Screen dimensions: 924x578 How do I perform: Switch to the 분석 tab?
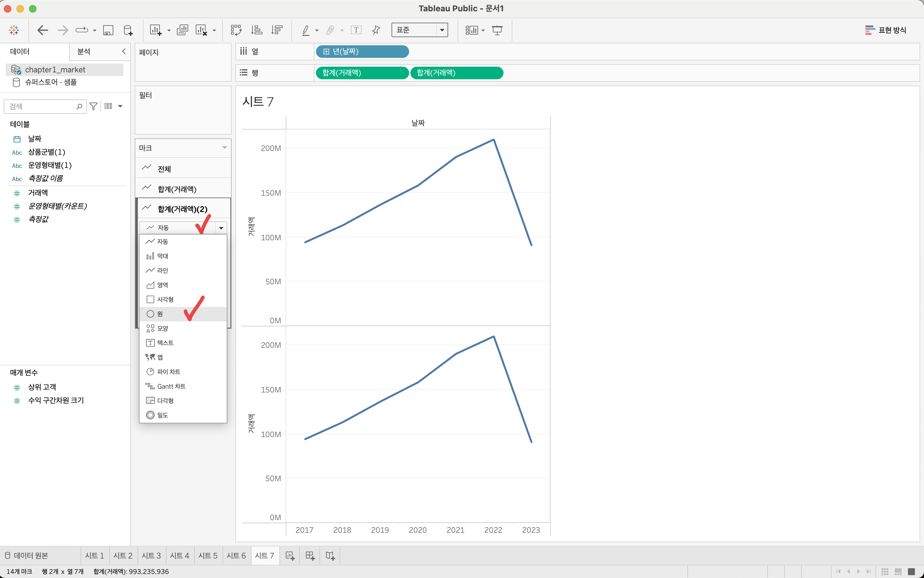pyautogui.click(x=84, y=52)
